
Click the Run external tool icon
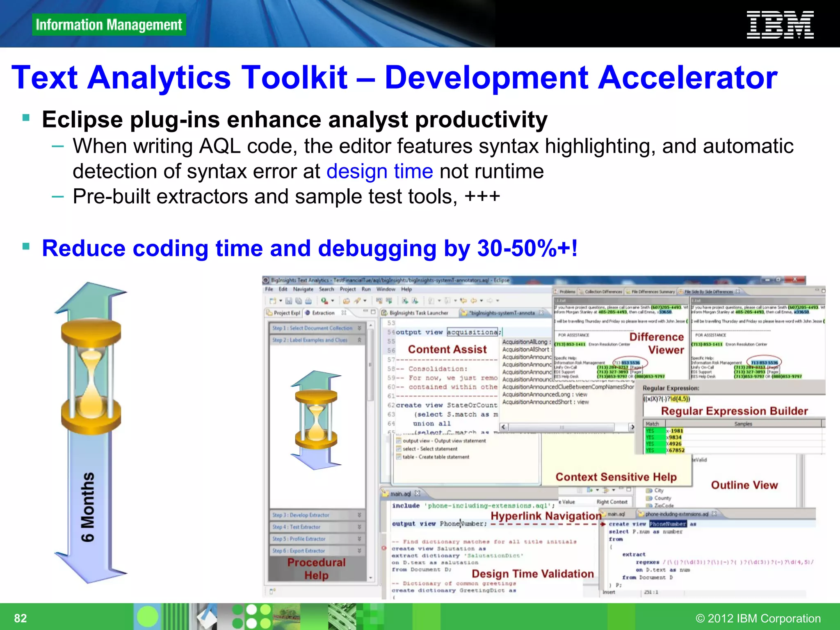(x=324, y=301)
